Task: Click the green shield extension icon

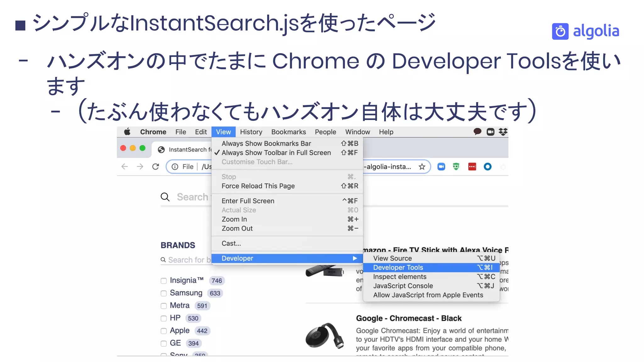Action: click(x=456, y=167)
